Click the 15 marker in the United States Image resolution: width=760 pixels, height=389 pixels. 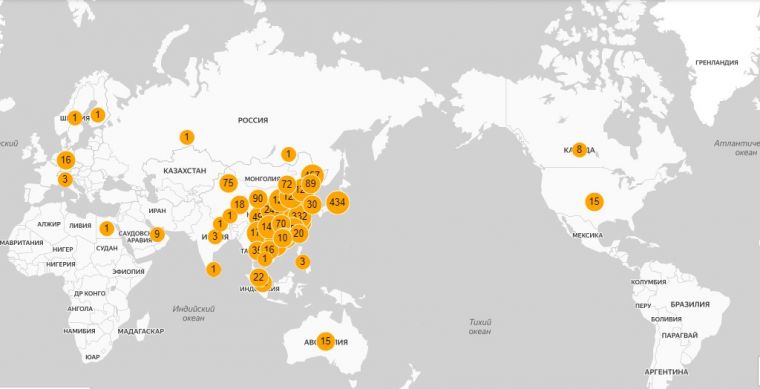pyautogui.click(x=594, y=202)
